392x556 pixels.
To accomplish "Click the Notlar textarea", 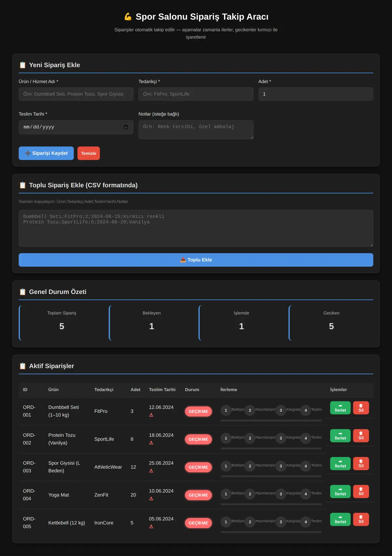I will pyautogui.click(x=196, y=130).
